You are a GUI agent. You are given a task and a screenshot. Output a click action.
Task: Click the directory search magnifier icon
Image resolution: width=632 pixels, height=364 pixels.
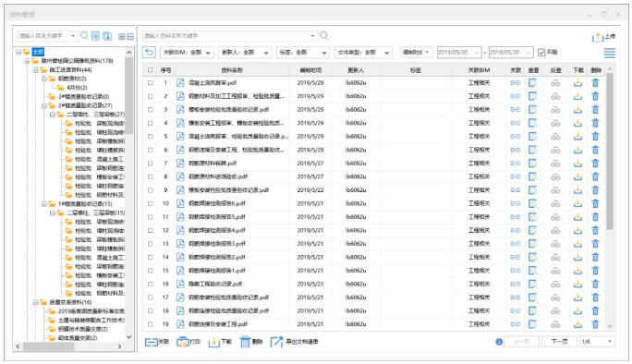pyautogui.click(x=84, y=36)
